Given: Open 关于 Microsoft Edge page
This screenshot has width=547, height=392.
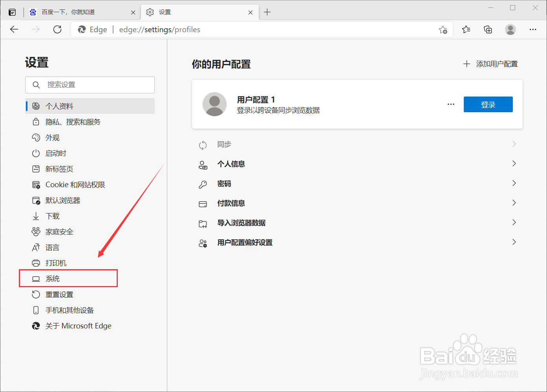Looking at the screenshot, I should pyautogui.click(x=90, y=326).
